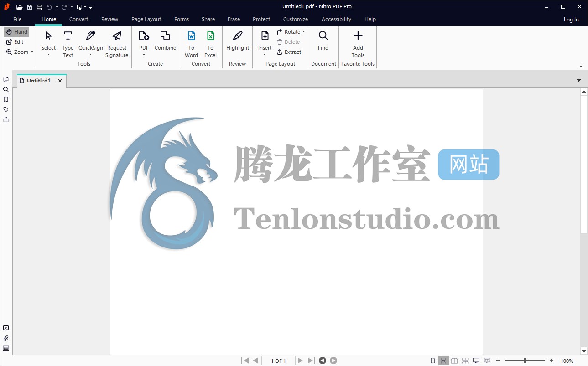Go to the next page
Image resolution: width=588 pixels, height=366 pixels.
pos(300,361)
